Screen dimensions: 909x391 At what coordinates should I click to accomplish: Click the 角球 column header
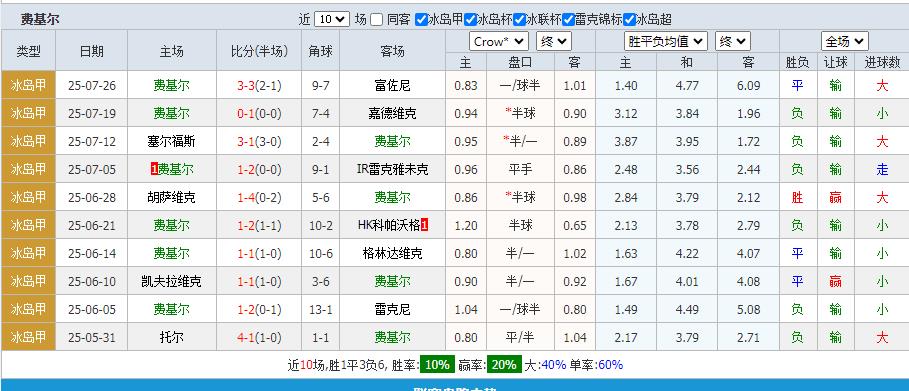(x=321, y=51)
